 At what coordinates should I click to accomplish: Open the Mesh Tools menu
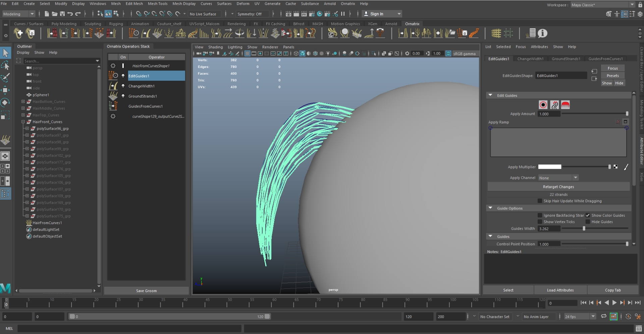coord(157,4)
